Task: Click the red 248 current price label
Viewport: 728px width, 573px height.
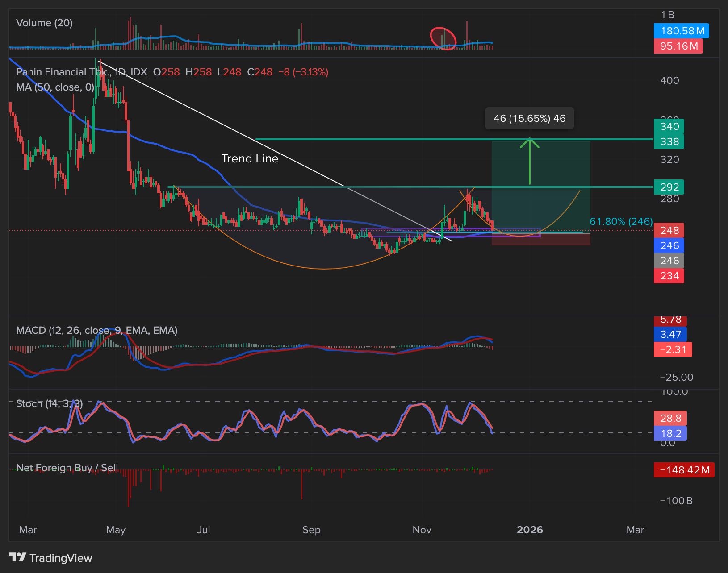Action: tap(669, 230)
